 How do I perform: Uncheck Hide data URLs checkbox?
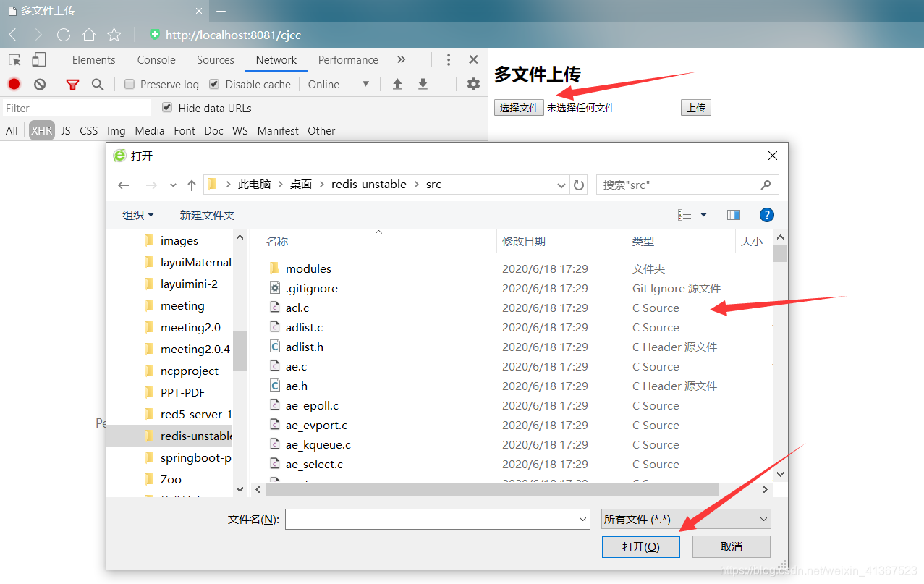(167, 108)
